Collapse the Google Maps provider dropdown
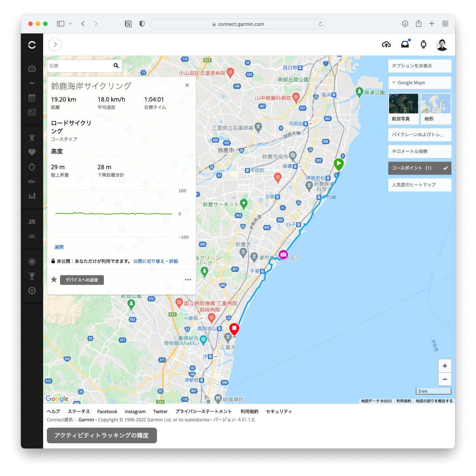 click(419, 83)
